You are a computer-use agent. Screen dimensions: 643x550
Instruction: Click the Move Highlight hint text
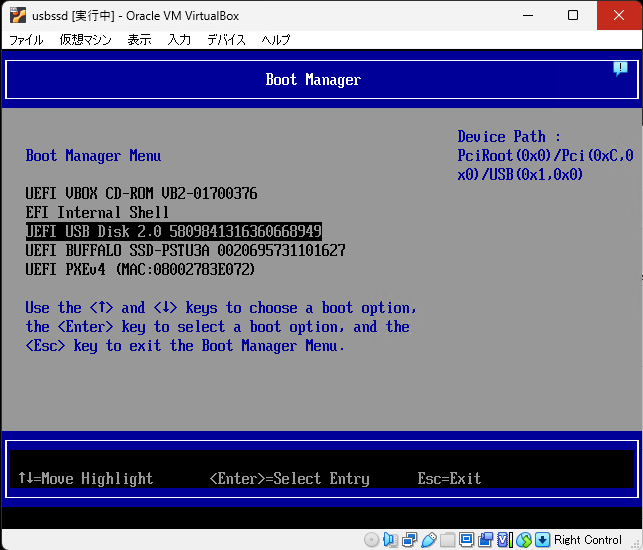(x=86, y=479)
